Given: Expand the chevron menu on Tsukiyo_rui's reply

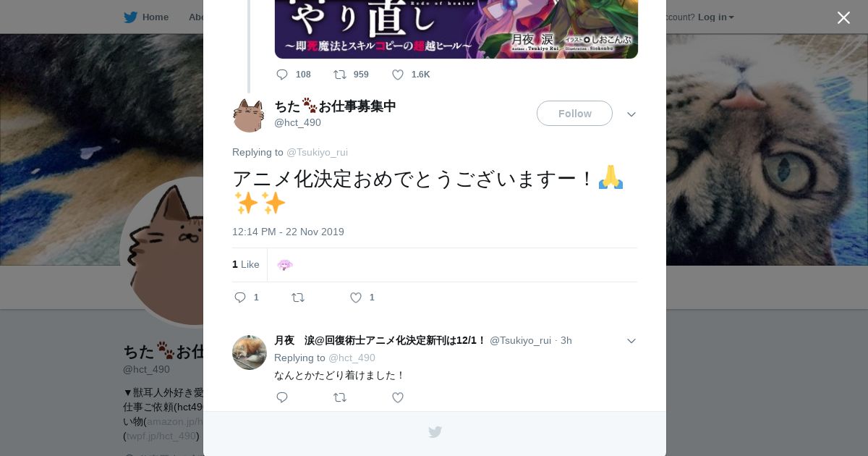Looking at the screenshot, I should click(x=631, y=341).
